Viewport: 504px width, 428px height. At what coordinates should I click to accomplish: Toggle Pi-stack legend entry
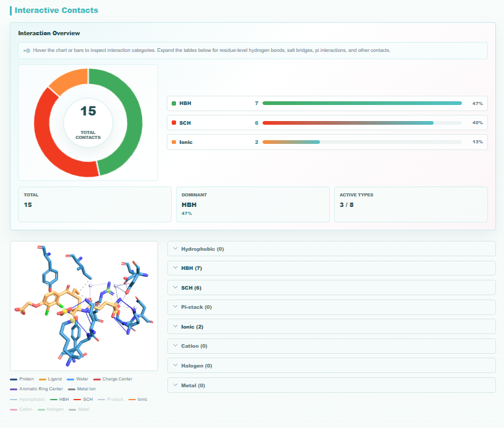point(111,400)
